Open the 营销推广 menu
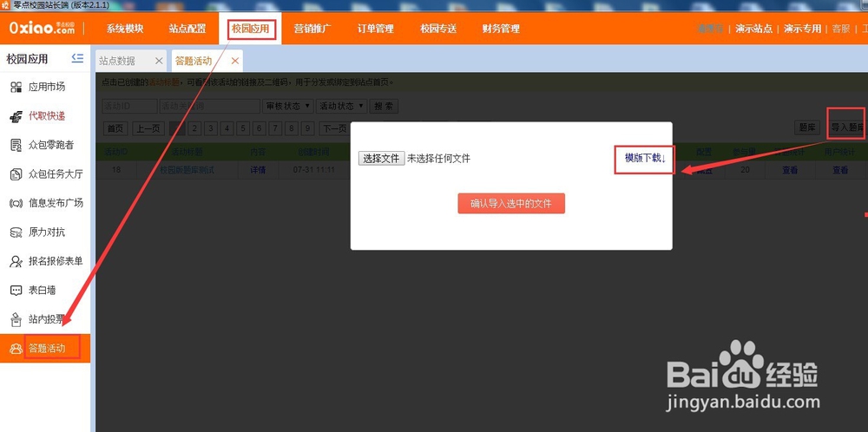Screen dimensions: 868x432 312,29
